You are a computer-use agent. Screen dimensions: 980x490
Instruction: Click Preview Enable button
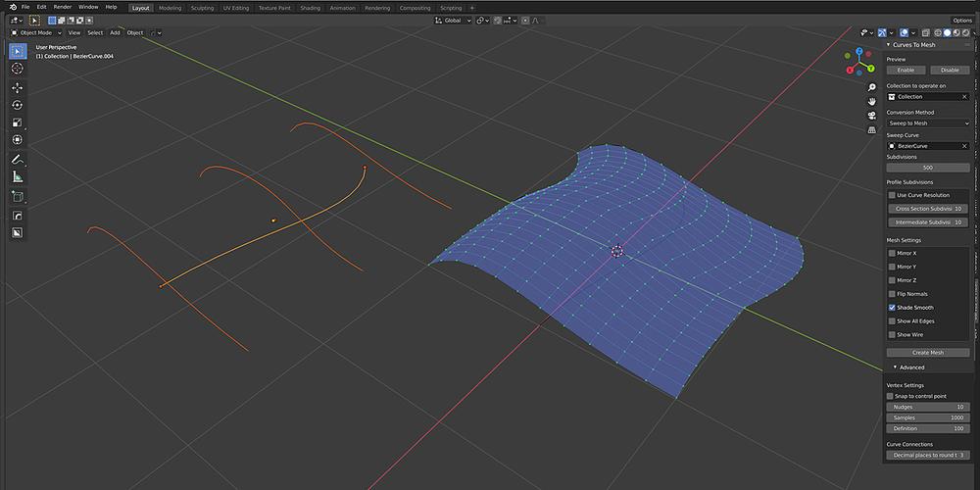coord(906,70)
